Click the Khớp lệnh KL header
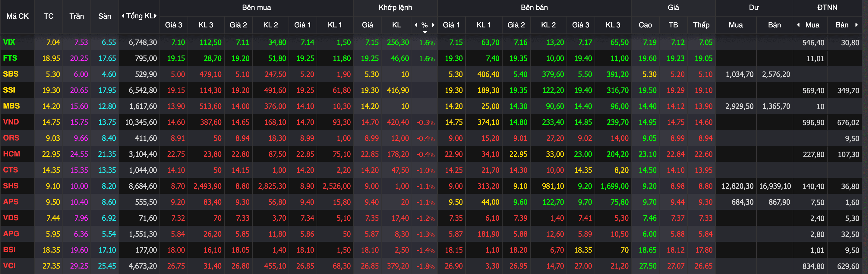Image resolution: width=868 pixels, height=274 pixels. [396, 25]
